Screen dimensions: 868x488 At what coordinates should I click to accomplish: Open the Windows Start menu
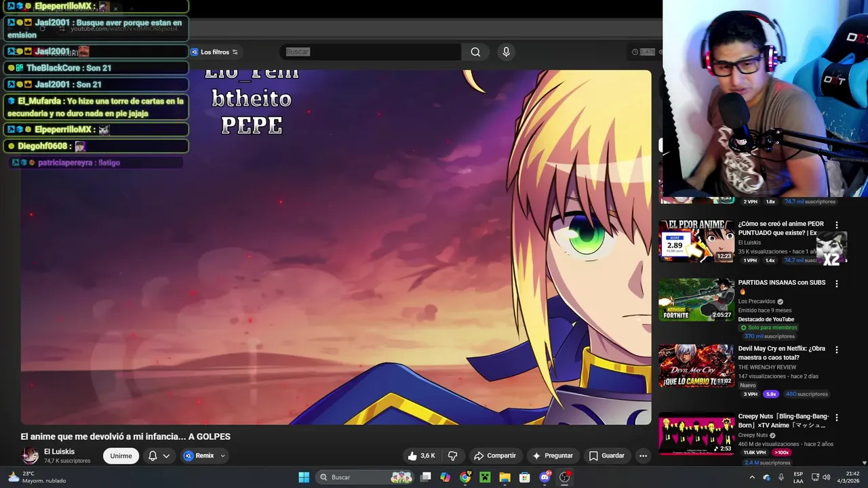[304, 477]
